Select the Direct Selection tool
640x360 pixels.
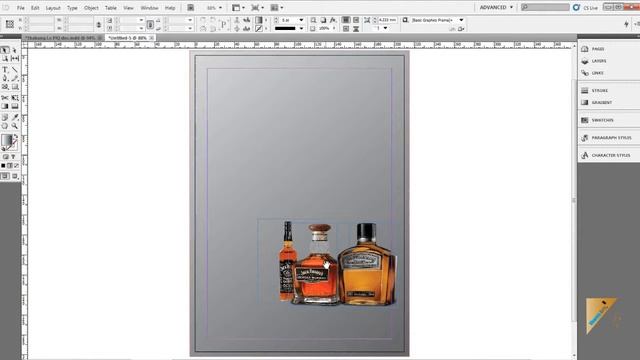pos(15,50)
